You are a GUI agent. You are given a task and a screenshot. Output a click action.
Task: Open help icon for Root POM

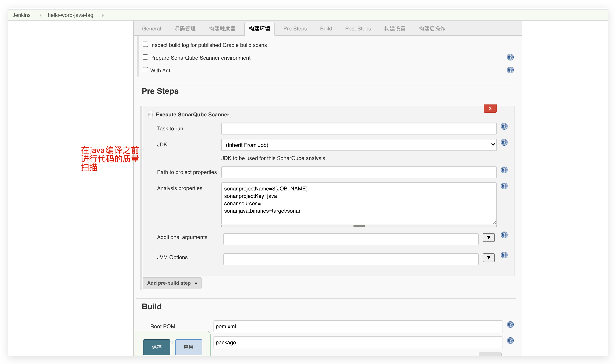point(510,325)
